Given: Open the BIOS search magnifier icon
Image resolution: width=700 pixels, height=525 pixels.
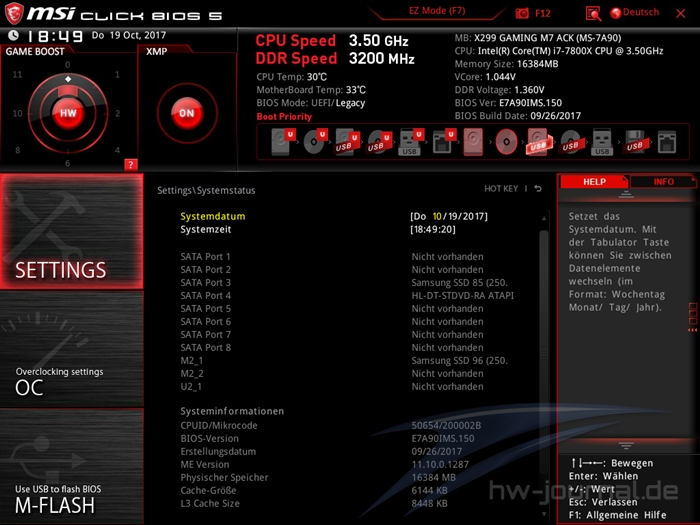Looking at the screenshot, I should tap(593, 13).
